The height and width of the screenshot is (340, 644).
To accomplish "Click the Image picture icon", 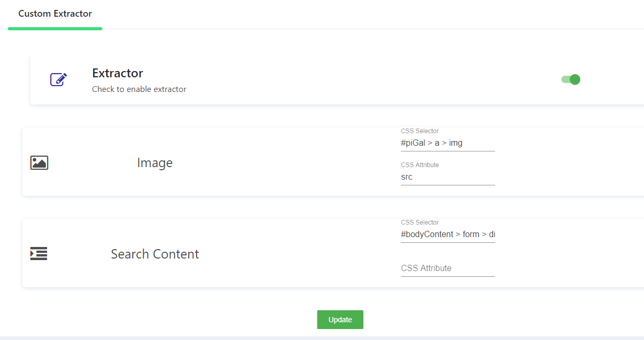I will pos(39,162).
